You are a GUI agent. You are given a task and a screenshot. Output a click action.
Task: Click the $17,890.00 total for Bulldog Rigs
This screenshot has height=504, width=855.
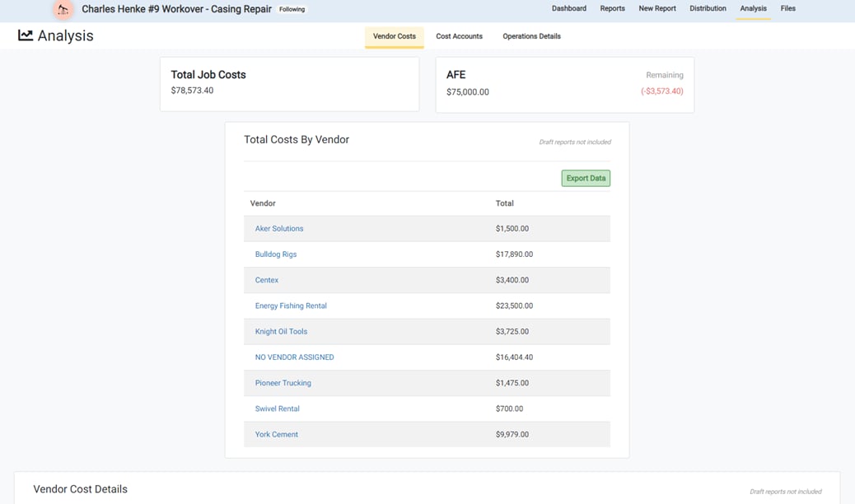514,254
